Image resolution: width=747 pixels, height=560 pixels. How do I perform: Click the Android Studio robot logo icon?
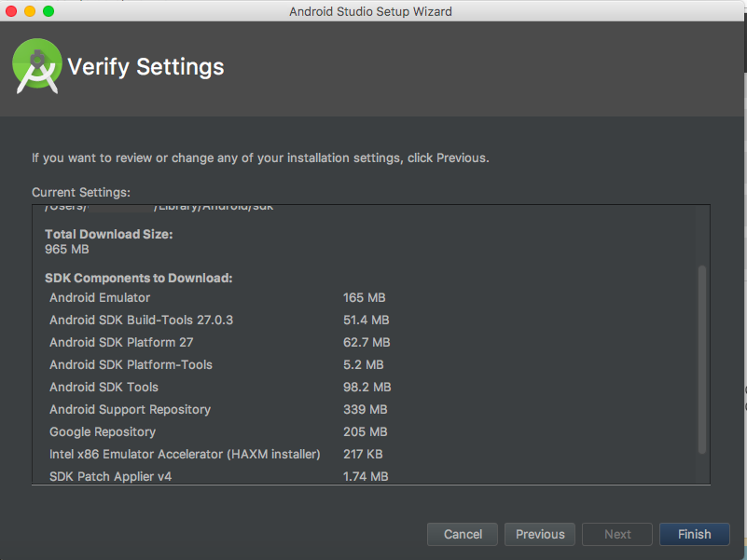36,65
